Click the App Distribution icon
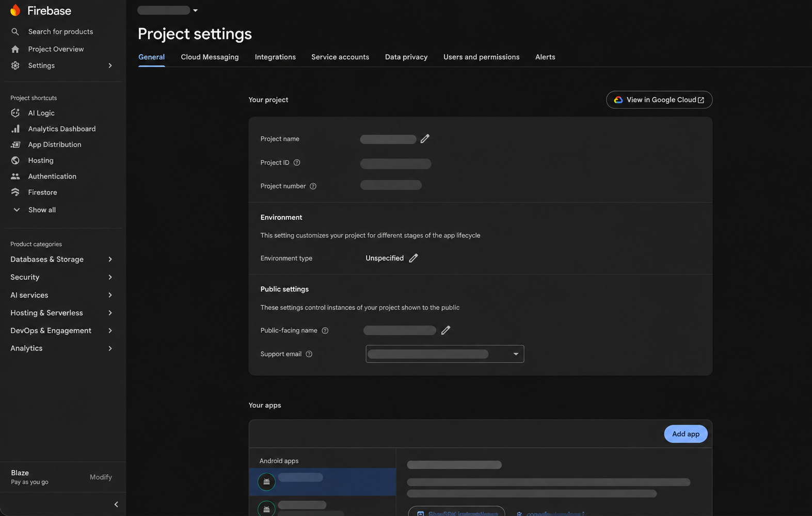The height and width of the screenshot is (516, 812). coord(15,144)
